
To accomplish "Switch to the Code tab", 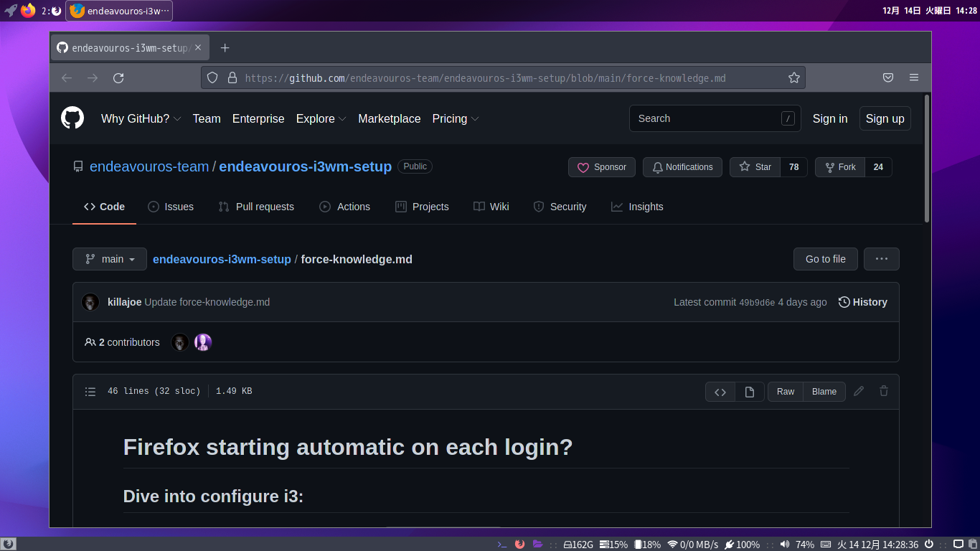I will 104,207.
